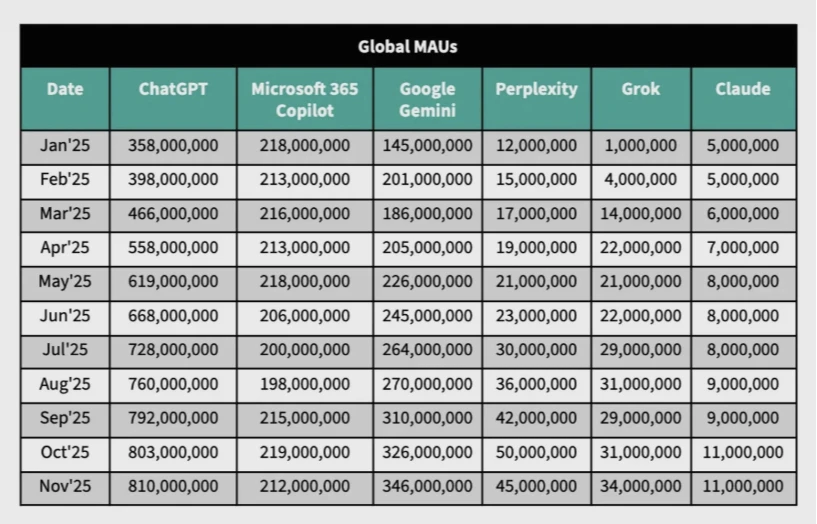
Task: Click Gemini value 346,000,000
Action: pyautogui.click(x=427, y=486)
